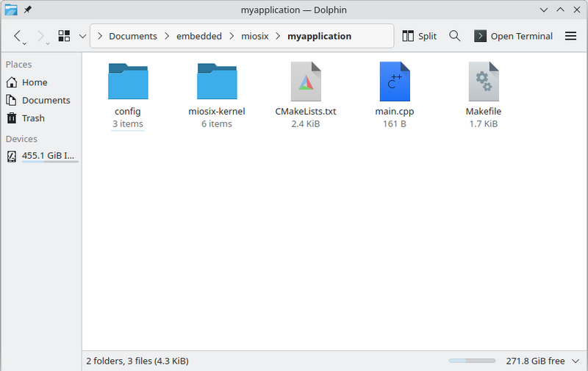Click the miosix breadcrumb
This screenshot has height=371, width=588.
255,36
